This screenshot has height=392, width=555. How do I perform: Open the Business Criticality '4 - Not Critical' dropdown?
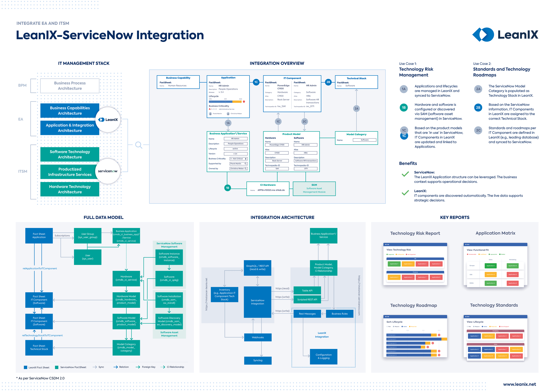(238, 159)
